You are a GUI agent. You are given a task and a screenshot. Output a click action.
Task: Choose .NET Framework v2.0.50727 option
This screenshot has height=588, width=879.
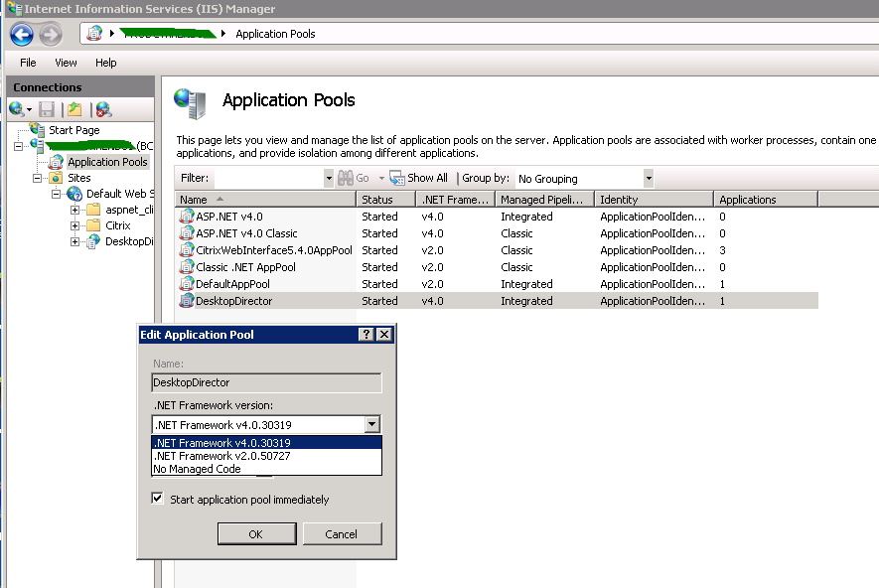[x=266, y=456]
